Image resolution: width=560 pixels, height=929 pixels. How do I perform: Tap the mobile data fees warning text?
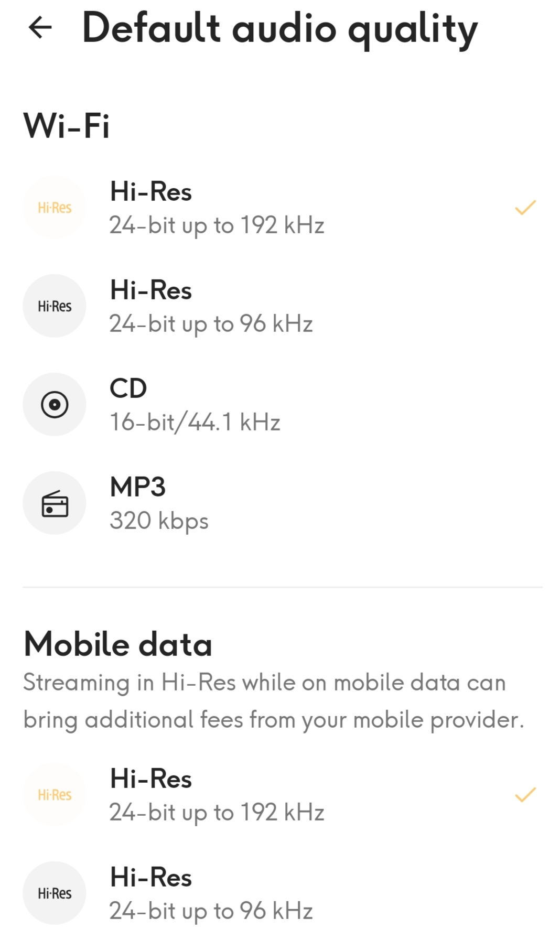pyautogui.click(x=273, y=701)
